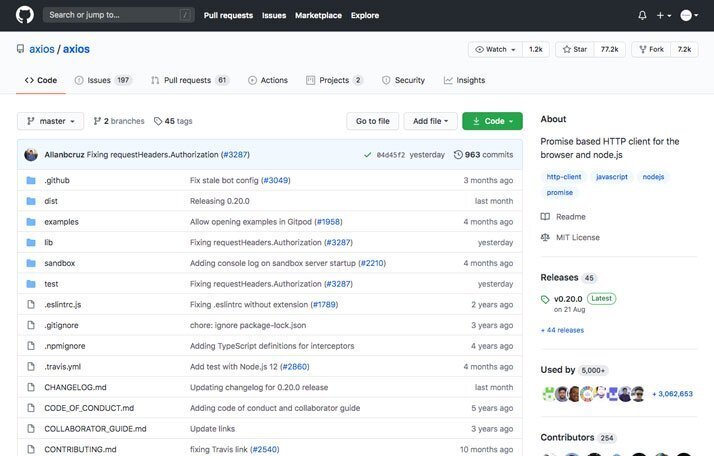Click the Search or jump to field
Screen dimensions: 714x456
(119, 15)
